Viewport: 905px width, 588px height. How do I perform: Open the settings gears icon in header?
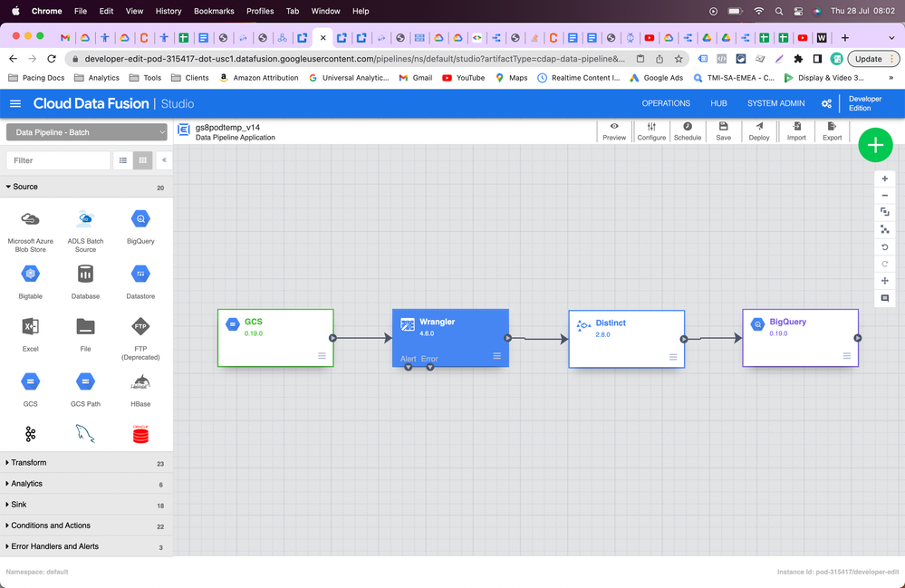[x=826, y=103]
